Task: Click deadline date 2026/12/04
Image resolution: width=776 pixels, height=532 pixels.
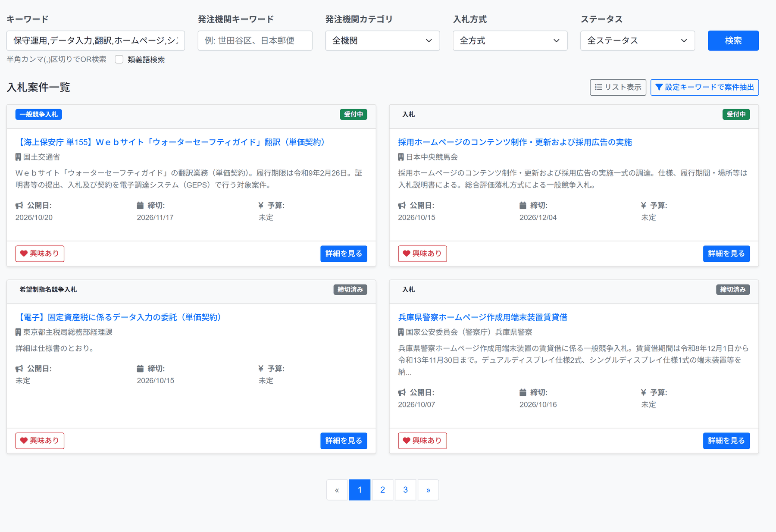Action: [538, 217]
